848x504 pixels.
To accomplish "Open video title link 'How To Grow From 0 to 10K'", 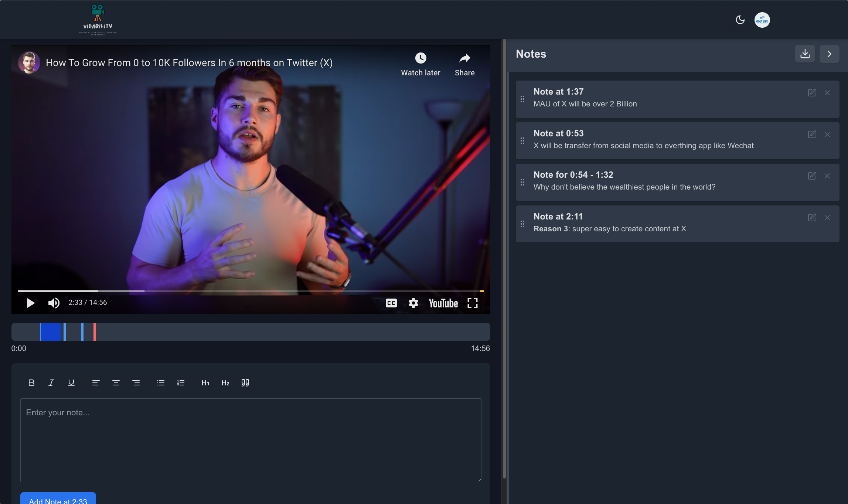I will [189, 63].
